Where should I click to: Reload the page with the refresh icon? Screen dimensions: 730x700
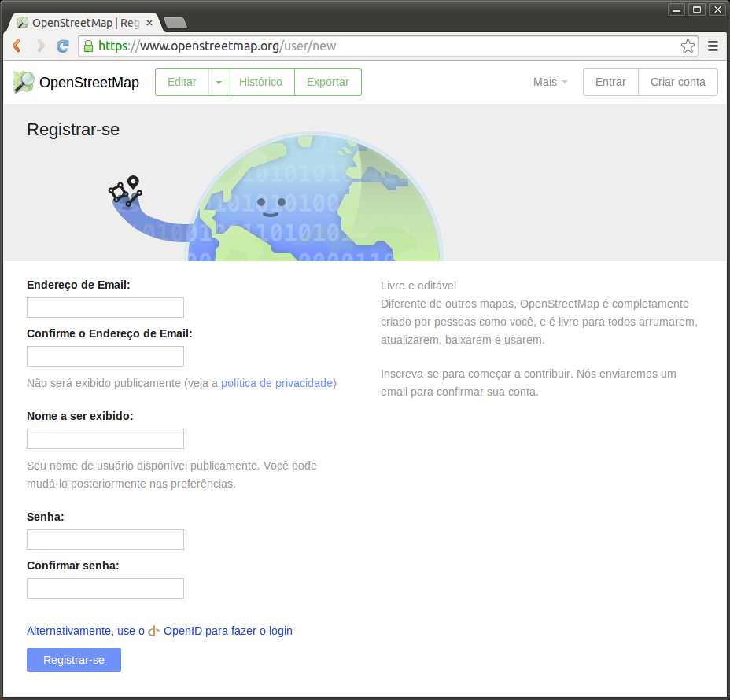tap(62, 46)
